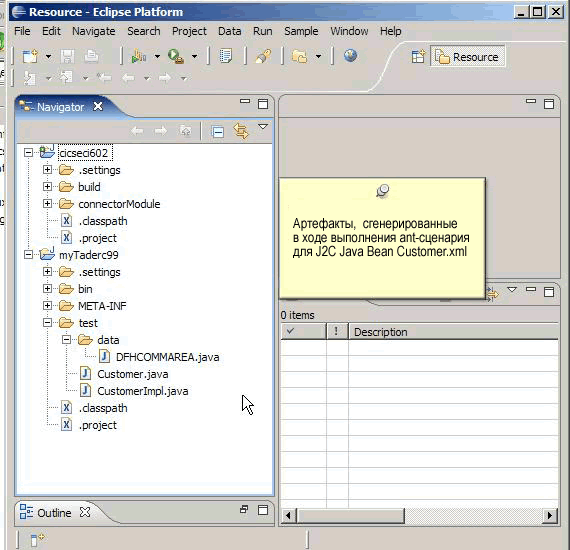
Task: Expand the META-INF folder
Action: (47, 305)
